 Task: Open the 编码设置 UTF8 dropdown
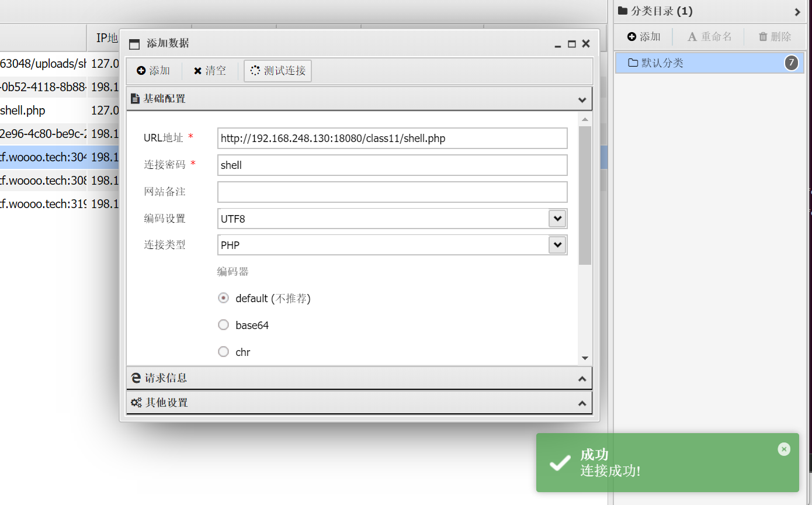point(557,219)
